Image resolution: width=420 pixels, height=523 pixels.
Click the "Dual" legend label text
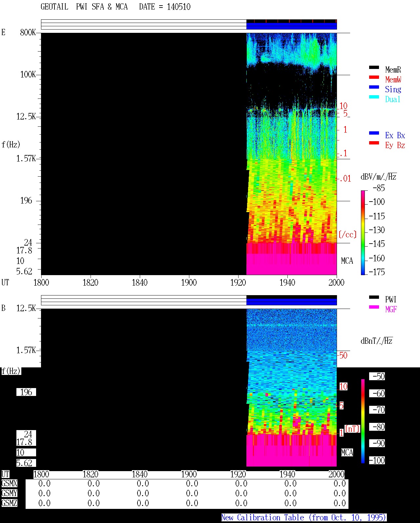(393, 99)
